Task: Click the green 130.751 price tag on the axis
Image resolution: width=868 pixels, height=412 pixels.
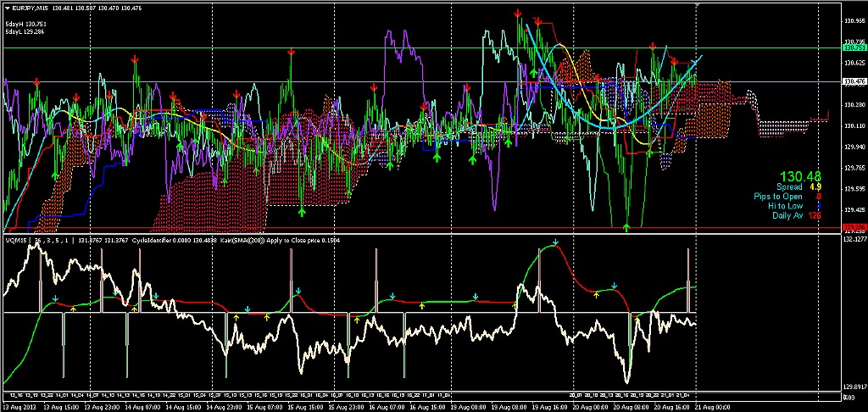Action: (x=853, y=48)
